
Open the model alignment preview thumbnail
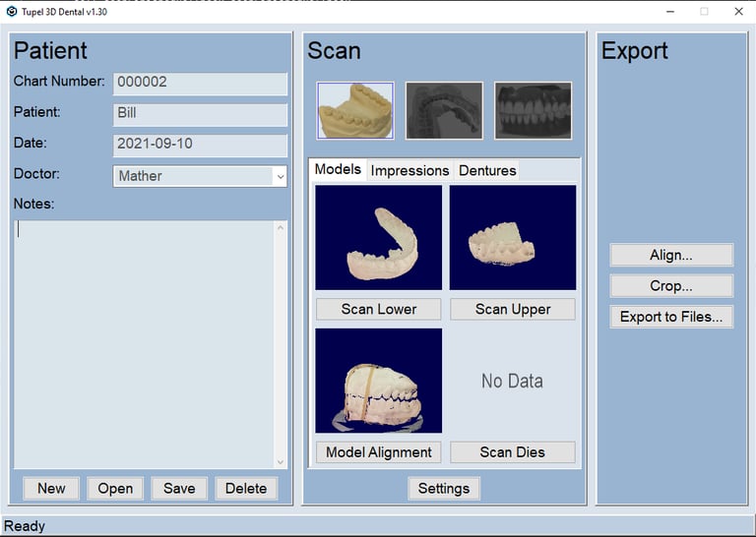pyautogui.click(x=378, y=381)
